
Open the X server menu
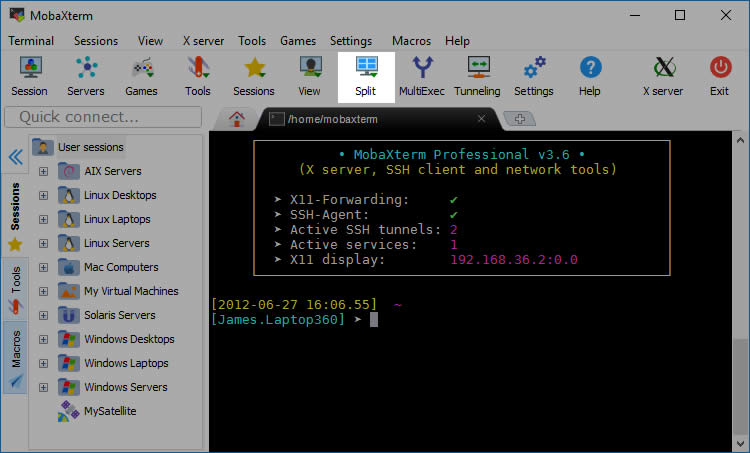pyautogui.click(x=202, y=41)
